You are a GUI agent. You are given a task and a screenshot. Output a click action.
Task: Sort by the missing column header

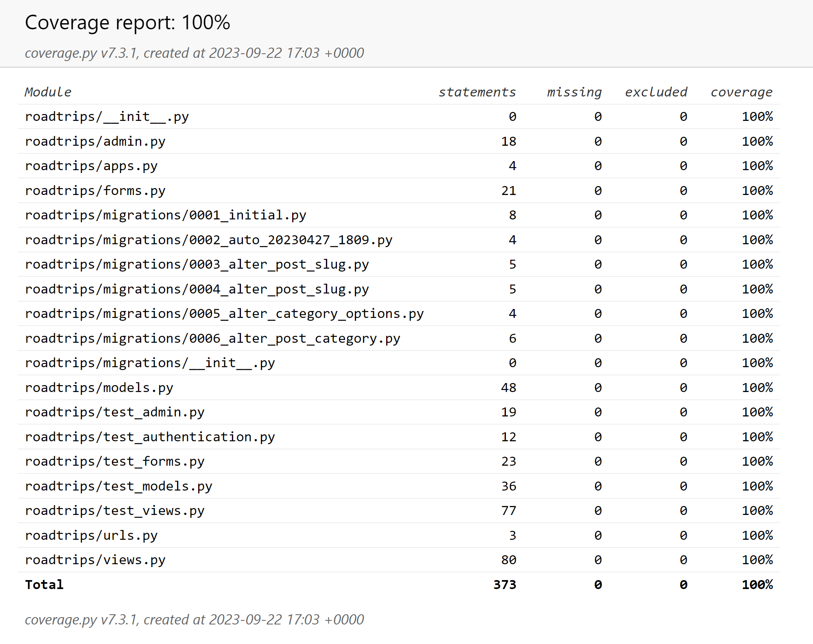(574, 92)
